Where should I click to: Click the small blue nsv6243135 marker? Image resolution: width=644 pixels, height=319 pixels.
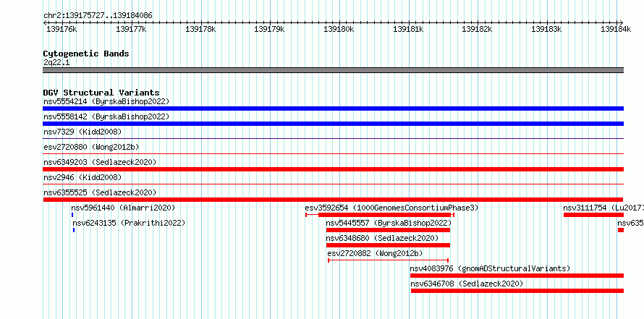tap(74, 230)
